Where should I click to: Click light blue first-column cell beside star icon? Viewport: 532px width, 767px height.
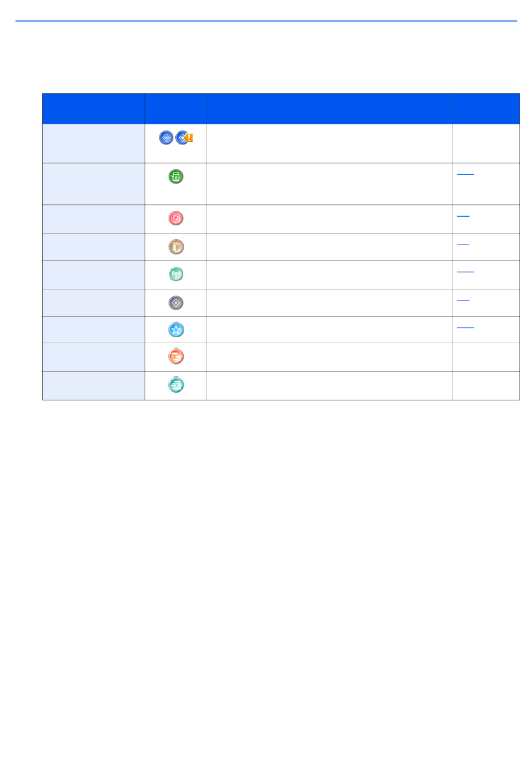coord(94,330)
